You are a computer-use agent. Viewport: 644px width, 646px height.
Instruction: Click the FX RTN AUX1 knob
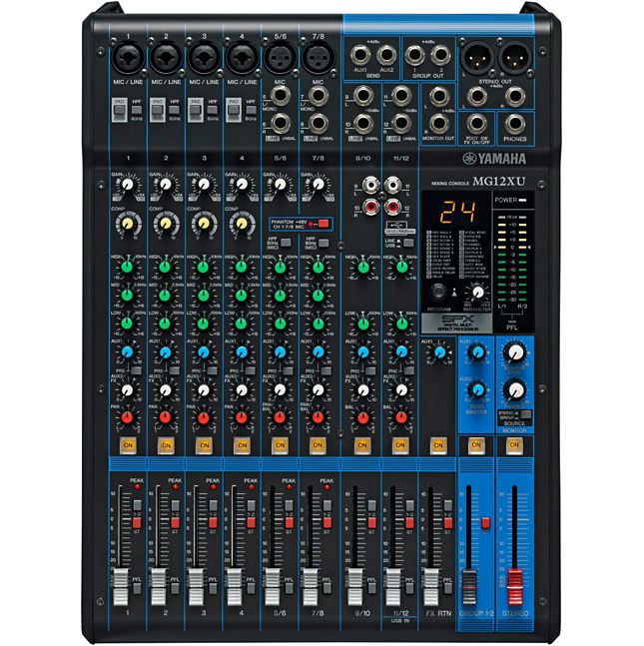coord(439,352)
